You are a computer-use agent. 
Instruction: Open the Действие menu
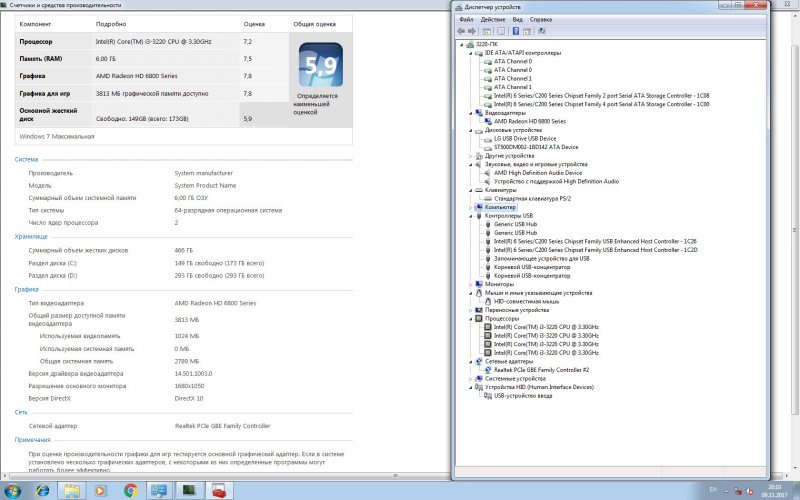[x=492, y=19]
